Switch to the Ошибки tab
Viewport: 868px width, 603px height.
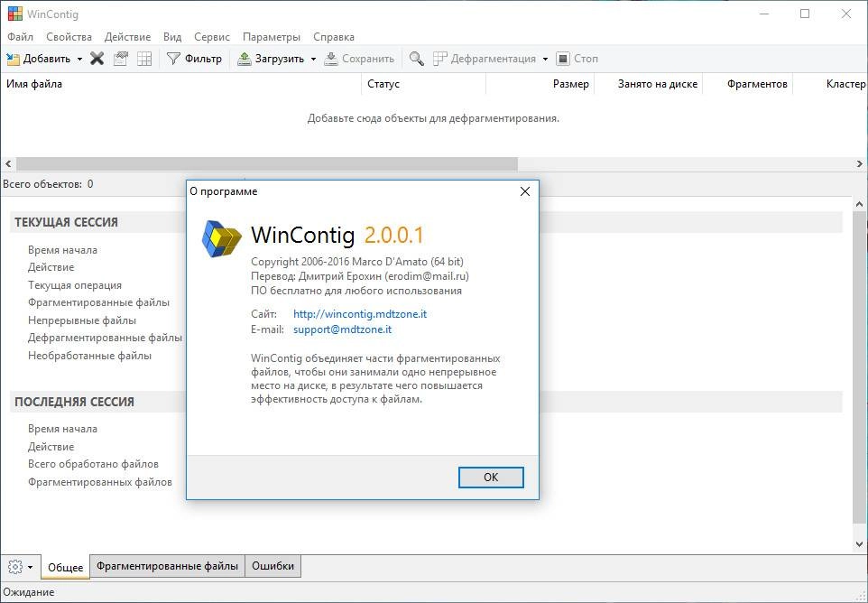point(272,566)
